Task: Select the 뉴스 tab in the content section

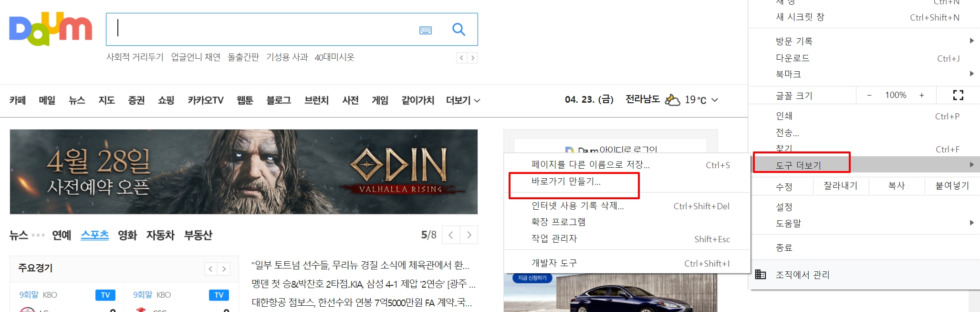Action: click(x=19, y=235)
